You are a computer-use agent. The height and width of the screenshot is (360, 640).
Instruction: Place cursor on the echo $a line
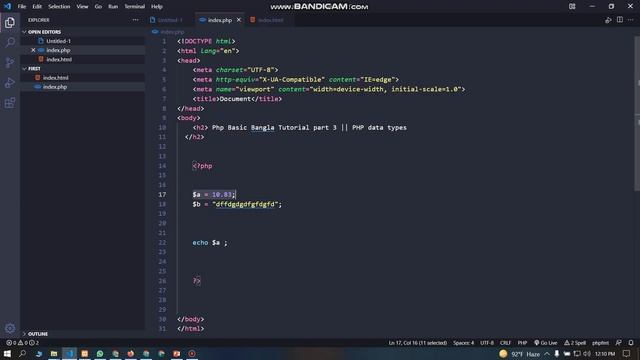click(x=210, y=242)
